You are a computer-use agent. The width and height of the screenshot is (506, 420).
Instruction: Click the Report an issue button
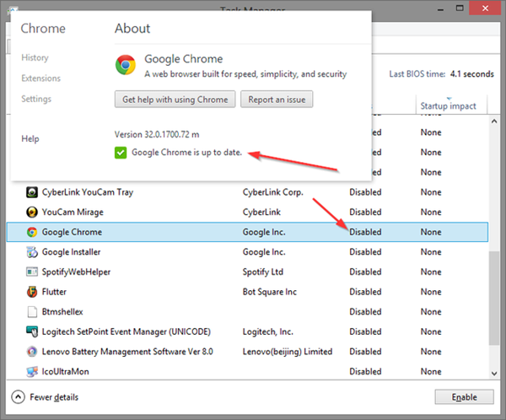point(277,100)
